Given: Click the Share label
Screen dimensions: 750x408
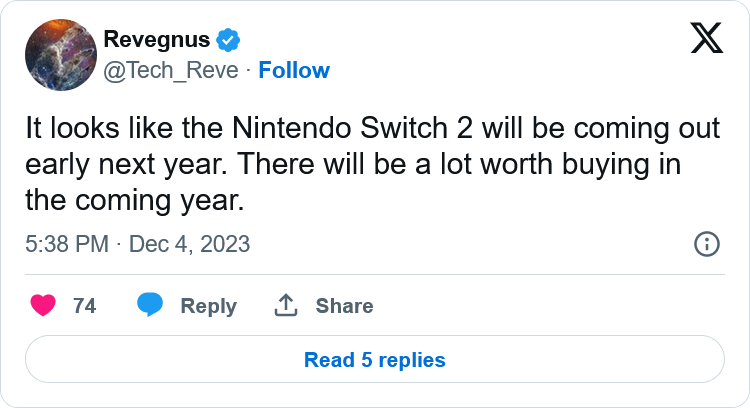Looking at the screenshot, I should (344, 306).
